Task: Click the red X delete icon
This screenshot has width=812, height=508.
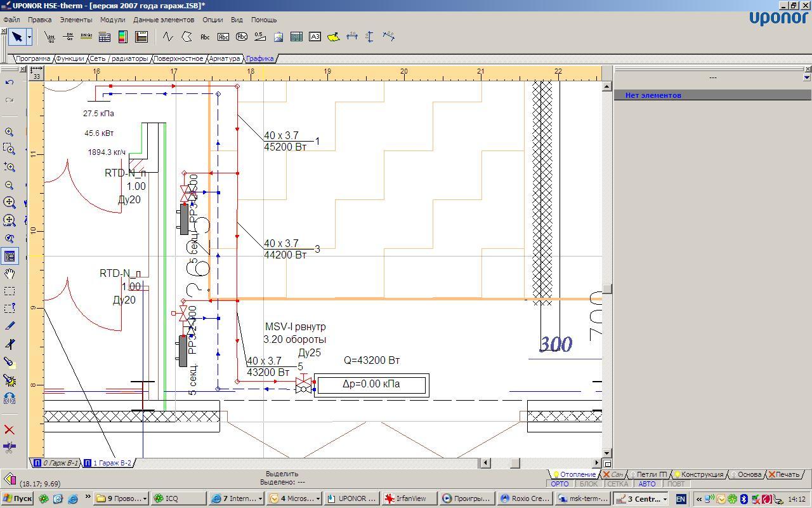Action: 10,430
